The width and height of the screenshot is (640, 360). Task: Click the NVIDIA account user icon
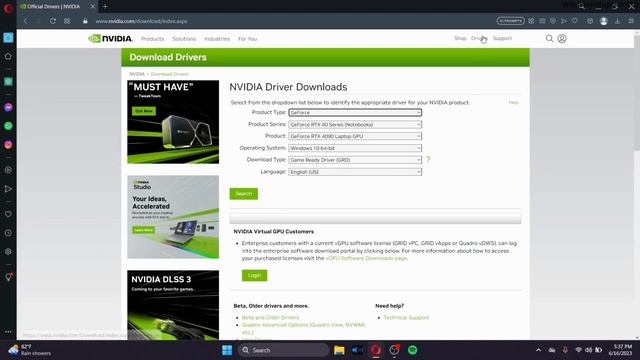562,38
